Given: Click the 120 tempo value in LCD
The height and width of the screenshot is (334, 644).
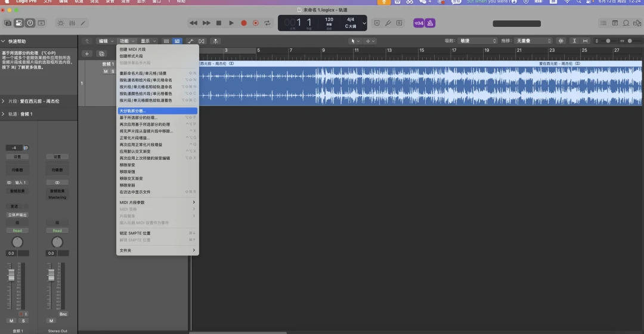Looking at the screenshot, I should pyautogui.click(x=329, y=19).
